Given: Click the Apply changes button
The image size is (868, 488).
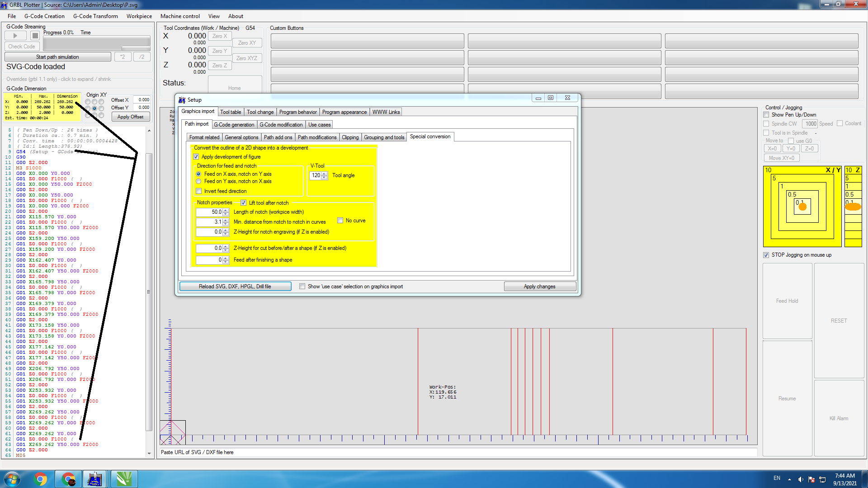Looking at the screenshot, I should tap(539, 286).
